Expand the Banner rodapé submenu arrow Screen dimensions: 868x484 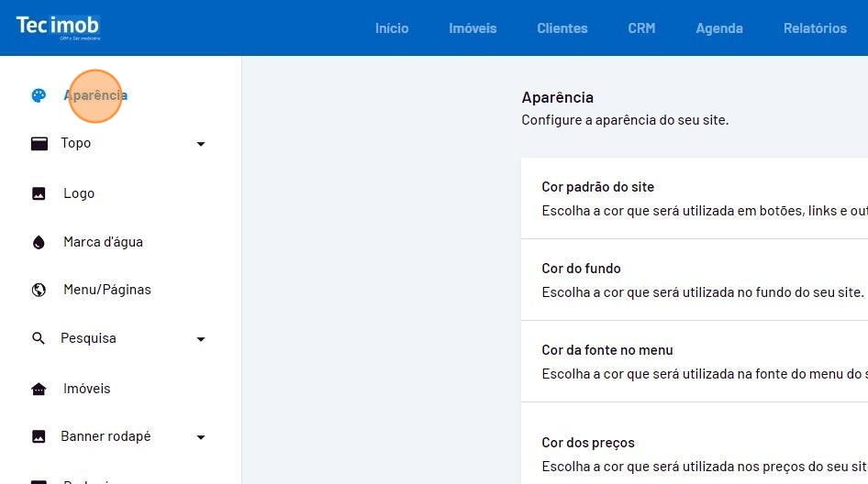(x=201, y=437)
